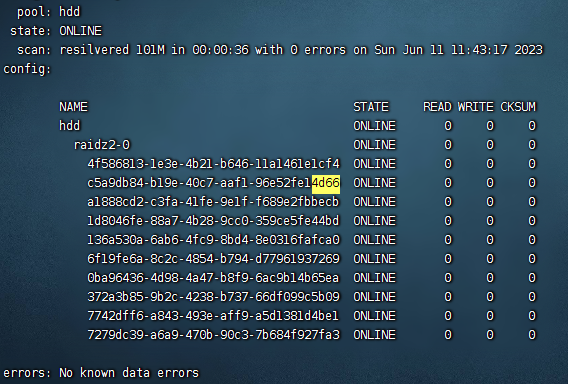Click disk ID 372a3b85-9b2c-4238-b737-66df099c5b09
The image size is (568, 384).
(213, 297)
